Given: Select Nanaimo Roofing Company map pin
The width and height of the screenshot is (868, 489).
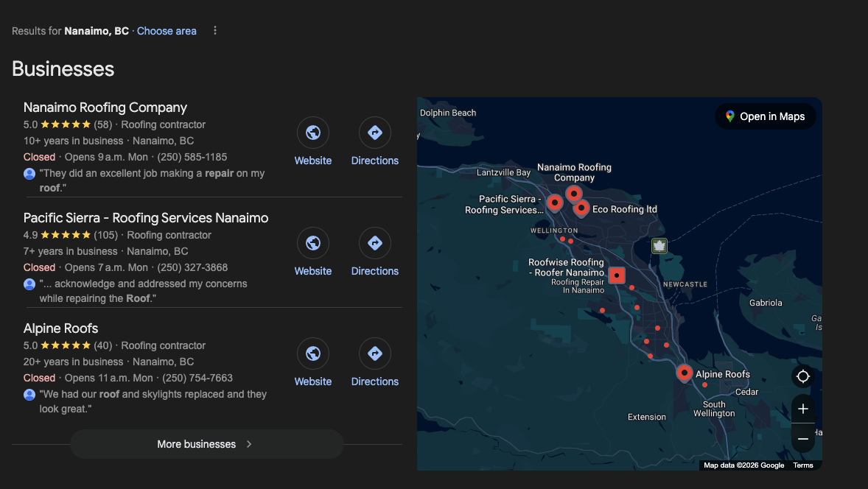Looking at the screenshot, I should click(x=573, y=194).
